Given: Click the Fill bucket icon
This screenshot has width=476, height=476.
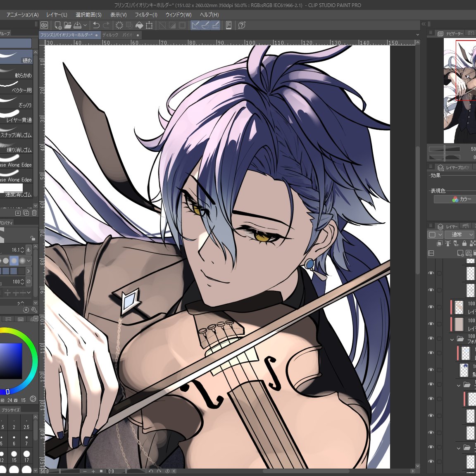Looking at the screenshot, I should [139, 25].
